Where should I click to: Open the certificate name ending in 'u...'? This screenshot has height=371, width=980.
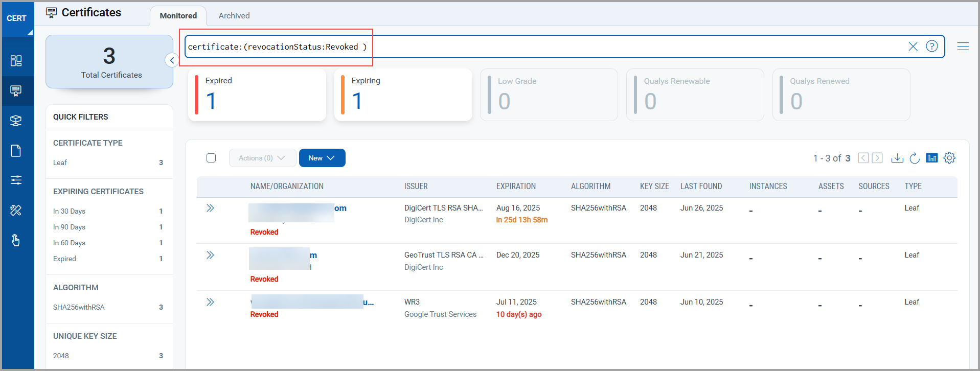click(312, 302)
